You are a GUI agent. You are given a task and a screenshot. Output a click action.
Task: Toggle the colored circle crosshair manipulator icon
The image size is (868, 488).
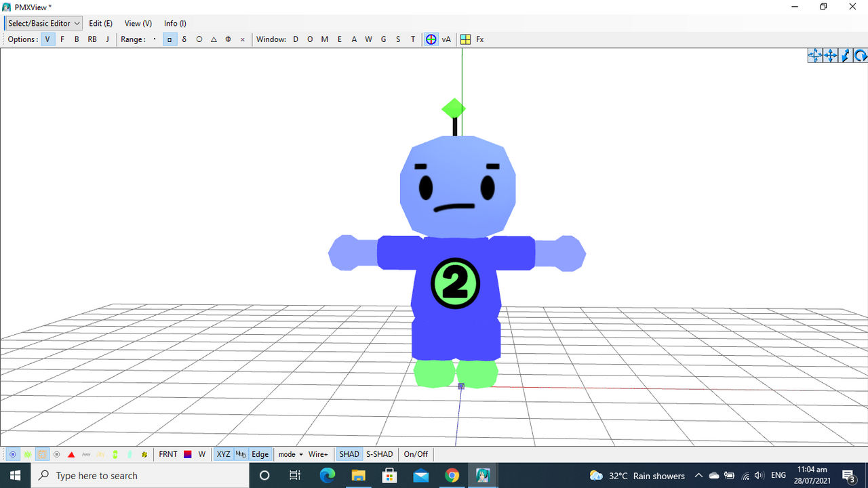click(431, 39)
